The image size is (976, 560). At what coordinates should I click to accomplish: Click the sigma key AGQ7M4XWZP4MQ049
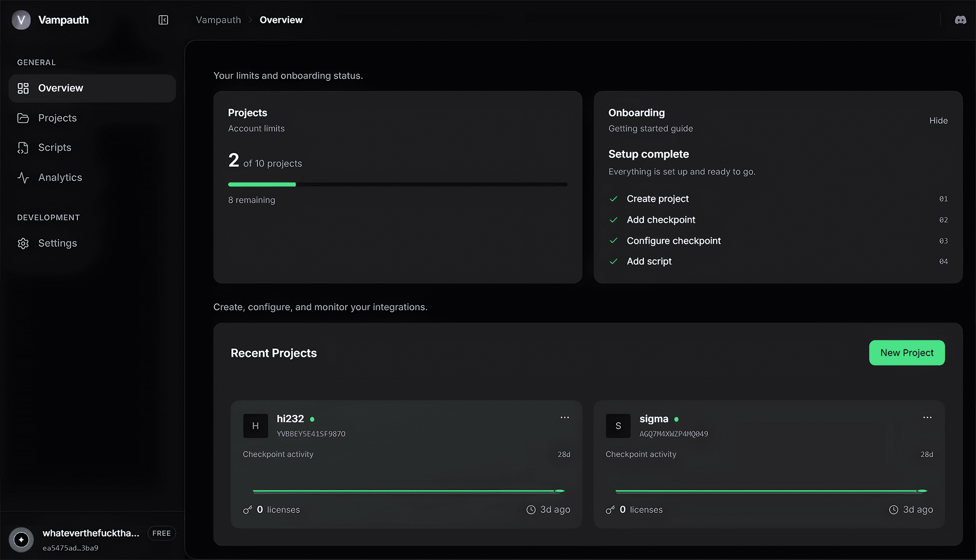[x=674, y=434]
